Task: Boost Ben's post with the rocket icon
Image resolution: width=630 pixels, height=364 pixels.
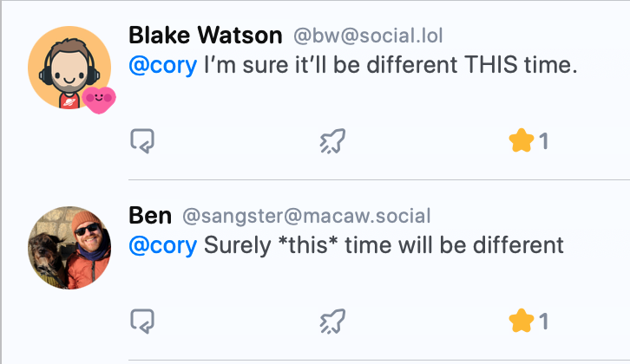Action: 332,321
